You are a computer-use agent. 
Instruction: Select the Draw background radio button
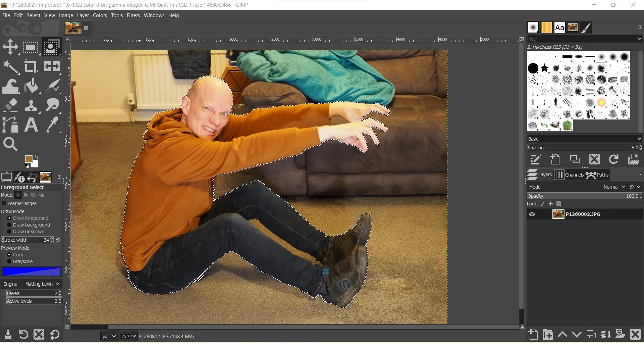pos(9,225)
